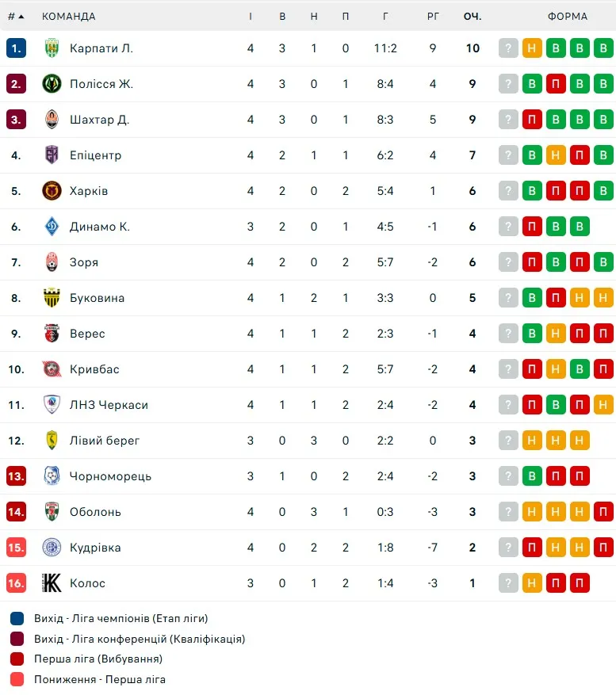This screenshot has width=616, height=695.
Task: Click the position 16 red rank badge
Action: 16,582
